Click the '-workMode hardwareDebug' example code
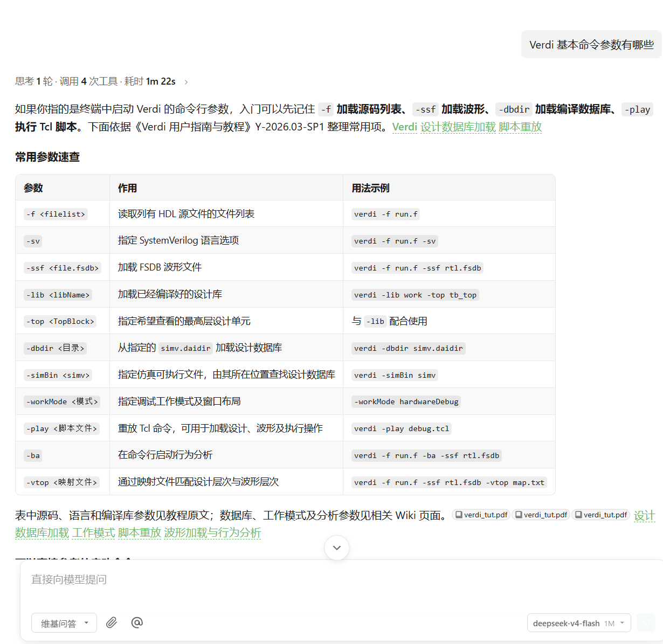The width and height of the screenshot is (663, 644). coord(406,401)
